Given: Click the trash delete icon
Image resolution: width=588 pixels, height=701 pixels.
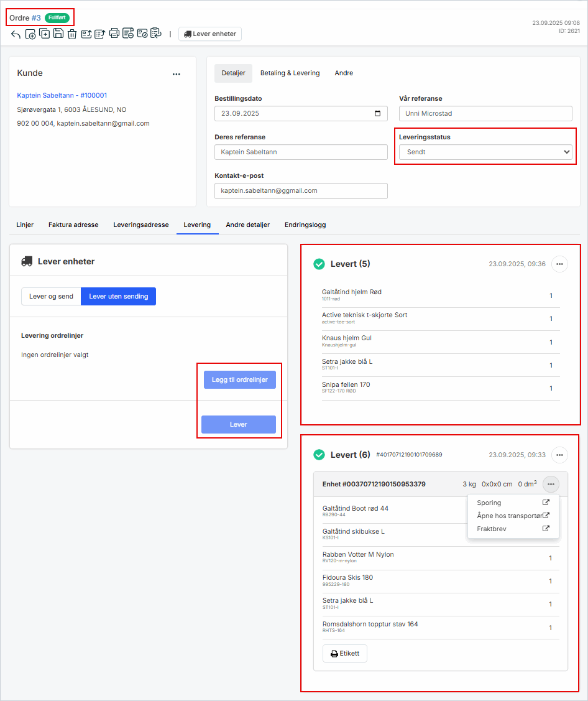Looking at the screenshot, I should pos(72,34).
